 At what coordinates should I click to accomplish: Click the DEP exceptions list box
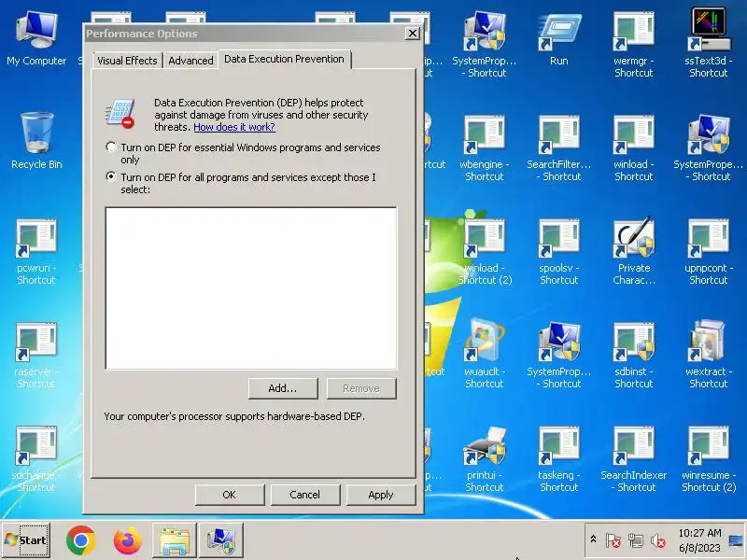250,288
